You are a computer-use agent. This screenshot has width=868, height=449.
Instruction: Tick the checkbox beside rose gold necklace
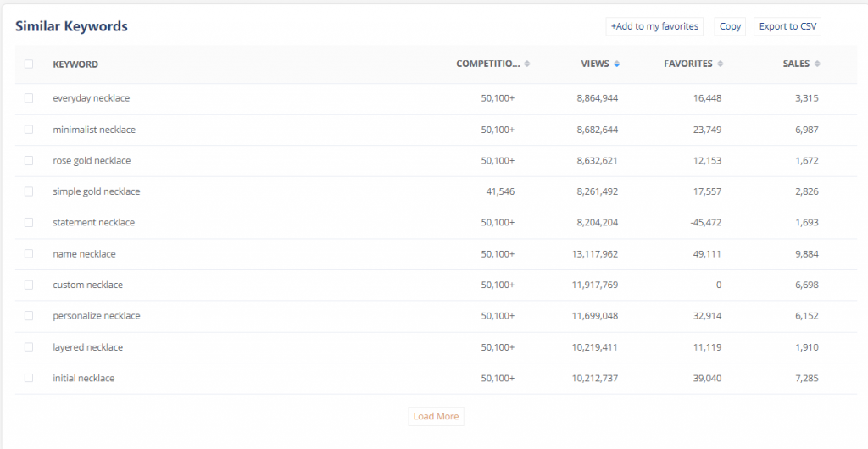click(29, 160)
